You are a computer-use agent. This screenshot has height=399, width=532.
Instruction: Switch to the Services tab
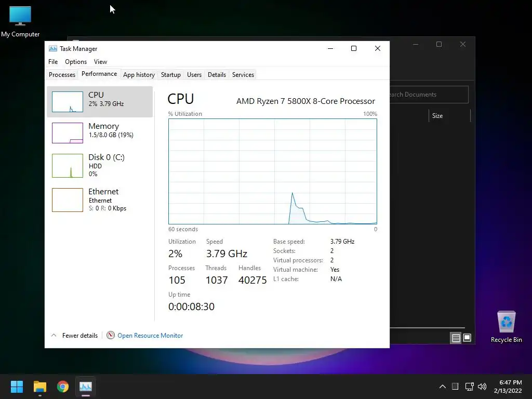point(243,75)
